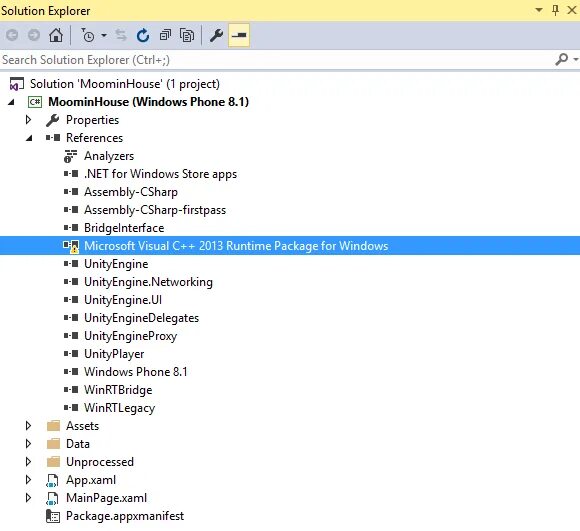Click the Visual Studio solution icon
The height and width of the screenshot is (531, 580).
[x=17, y=84]
